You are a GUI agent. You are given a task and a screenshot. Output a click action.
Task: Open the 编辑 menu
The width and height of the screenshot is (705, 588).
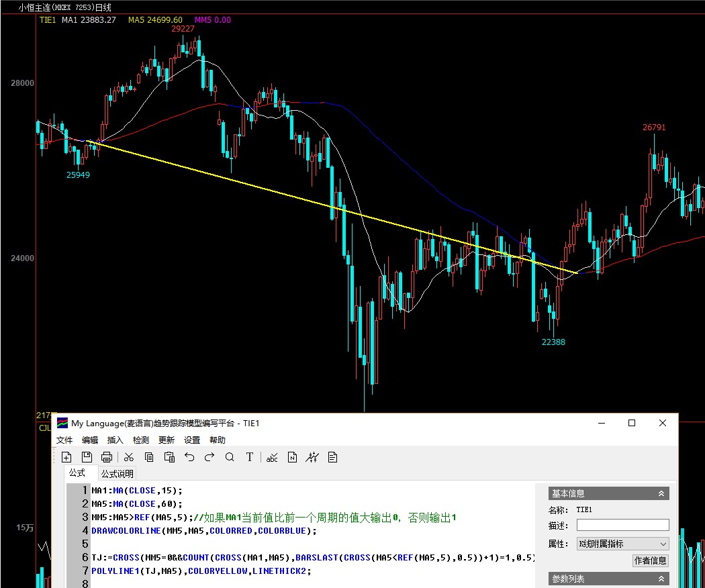(x=90, y=440)
